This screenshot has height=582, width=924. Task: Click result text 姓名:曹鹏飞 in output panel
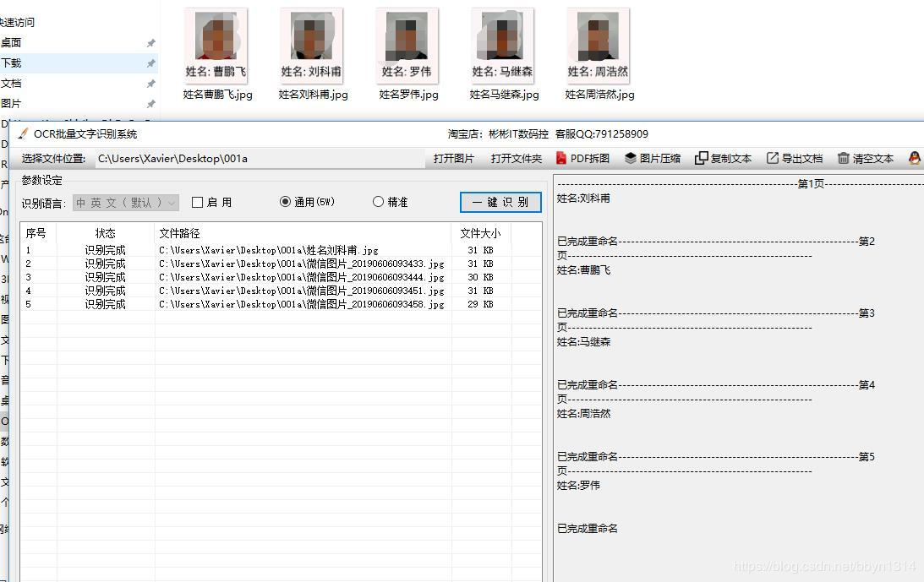tap(583, 270)
